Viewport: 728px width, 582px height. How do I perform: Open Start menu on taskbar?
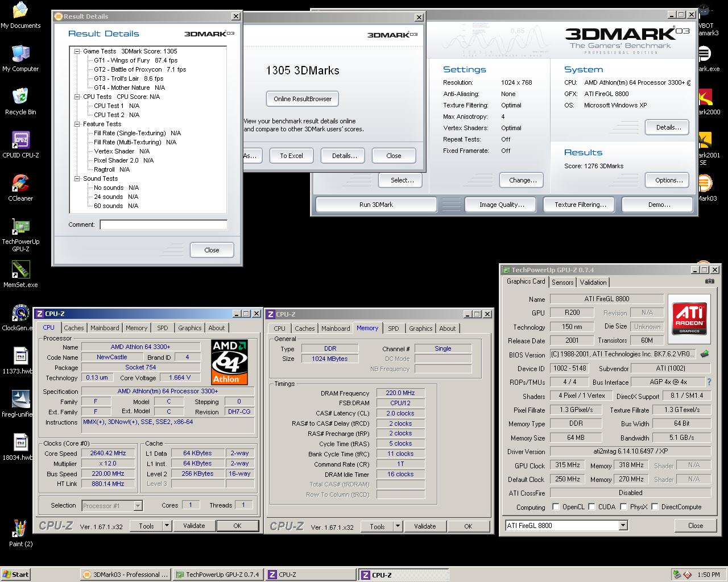(15, 575)
